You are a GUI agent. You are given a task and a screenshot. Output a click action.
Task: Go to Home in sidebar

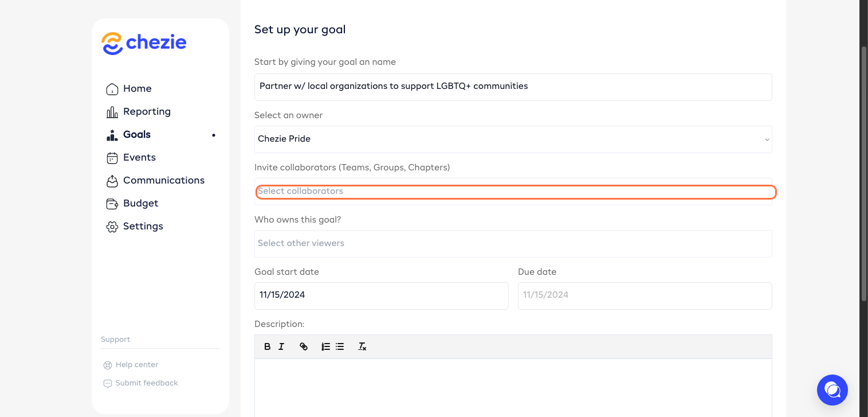click(x=137, y=88)
